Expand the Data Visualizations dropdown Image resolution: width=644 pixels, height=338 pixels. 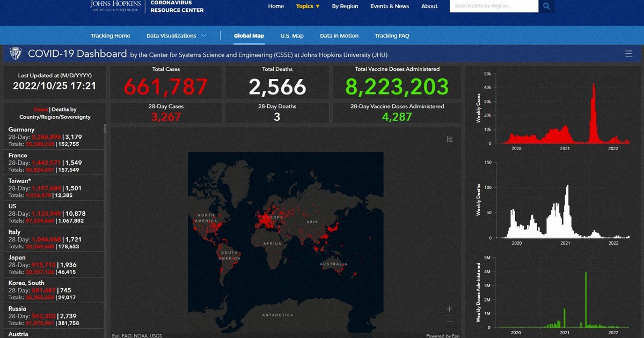click(176, 36)
